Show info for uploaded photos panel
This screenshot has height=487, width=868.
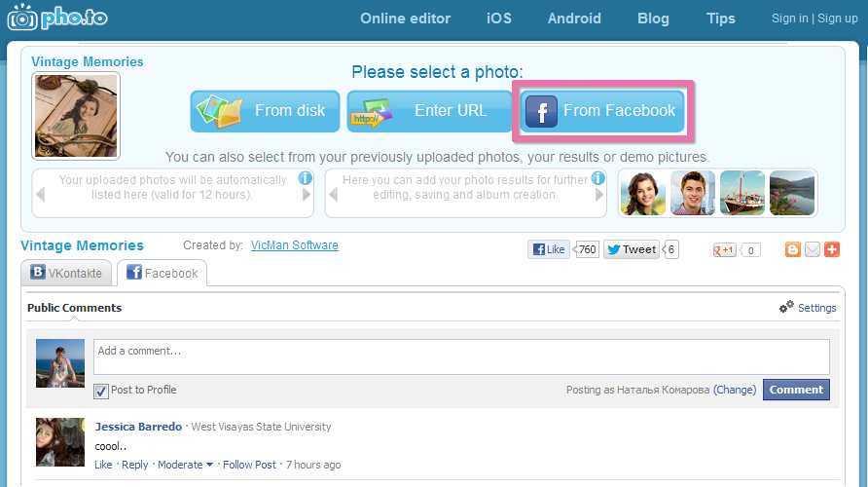point(305,178)
